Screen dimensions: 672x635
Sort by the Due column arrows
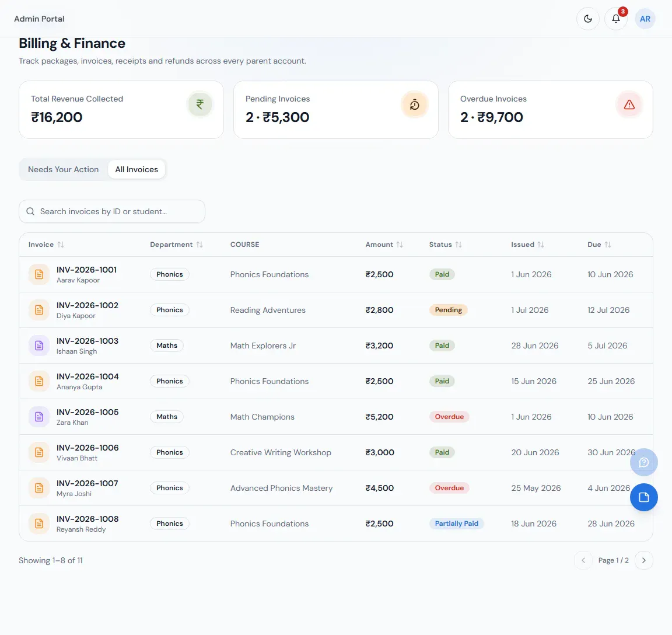(x=608, y=245)
